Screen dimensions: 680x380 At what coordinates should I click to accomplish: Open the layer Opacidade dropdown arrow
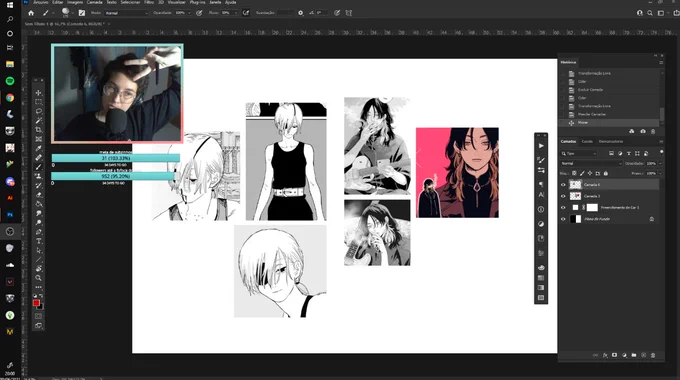660,164
